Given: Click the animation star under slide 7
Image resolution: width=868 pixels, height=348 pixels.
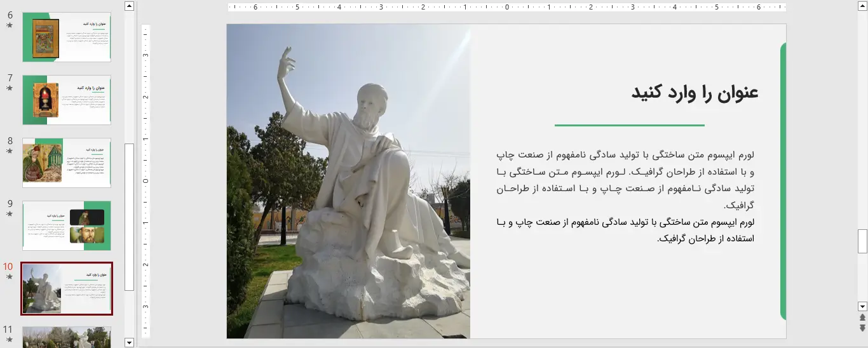Looking at the screenshot, I should [9, 88].
